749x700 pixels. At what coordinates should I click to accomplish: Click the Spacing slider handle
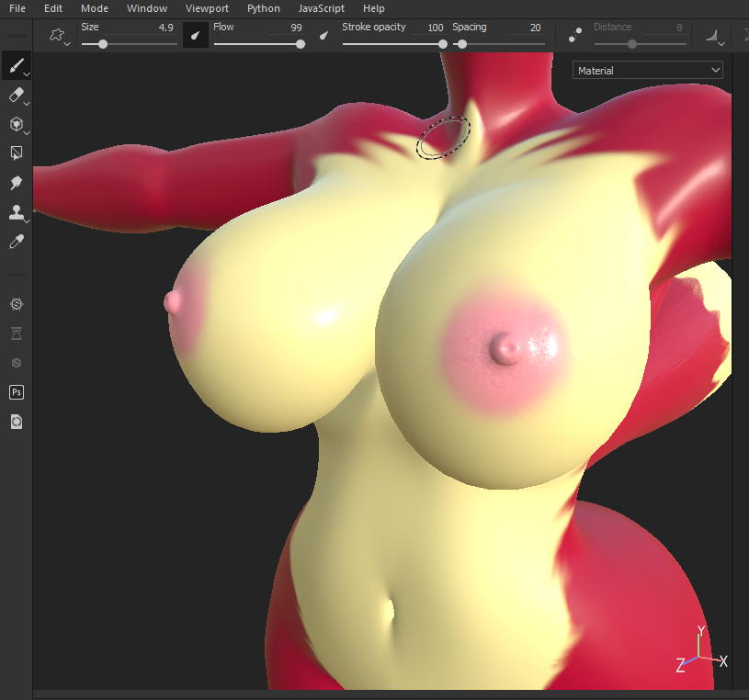click(x=462, y=44)
